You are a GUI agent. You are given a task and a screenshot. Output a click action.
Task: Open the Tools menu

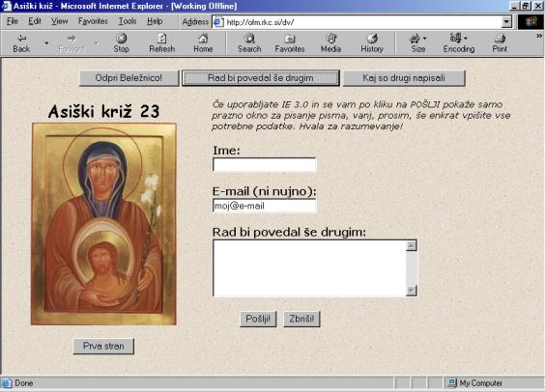point(128,21)
